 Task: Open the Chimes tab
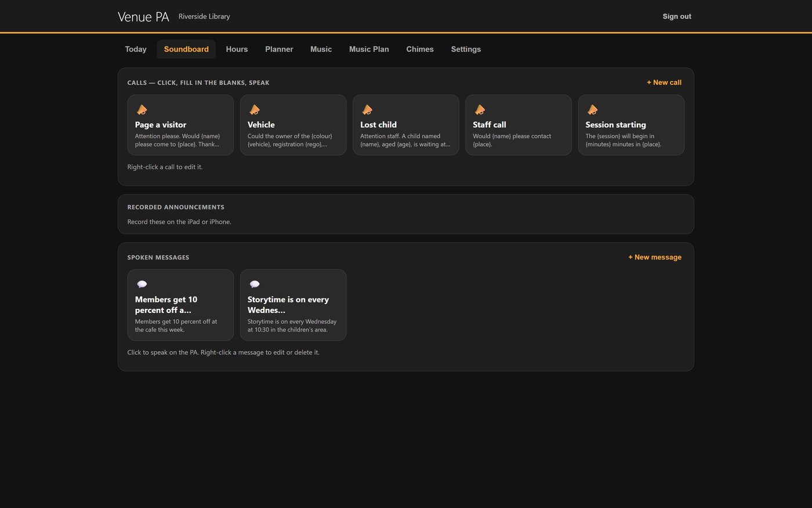click(x=420, y=49)
